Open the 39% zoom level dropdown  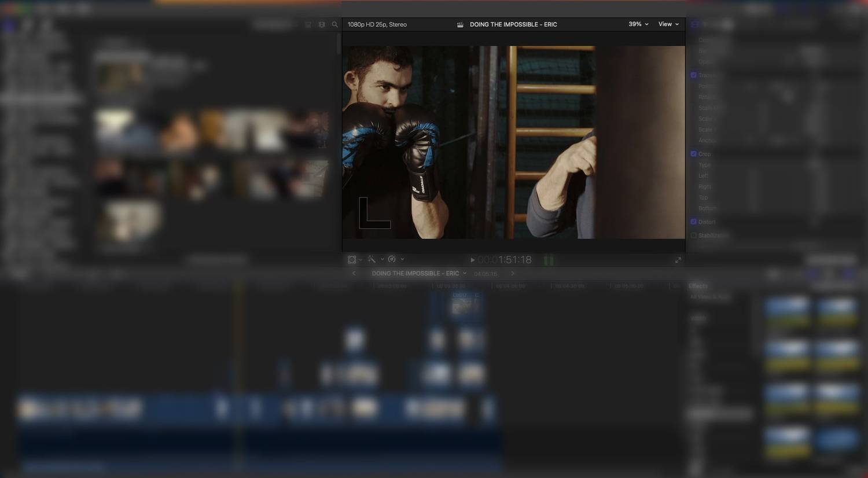(638, 24)
